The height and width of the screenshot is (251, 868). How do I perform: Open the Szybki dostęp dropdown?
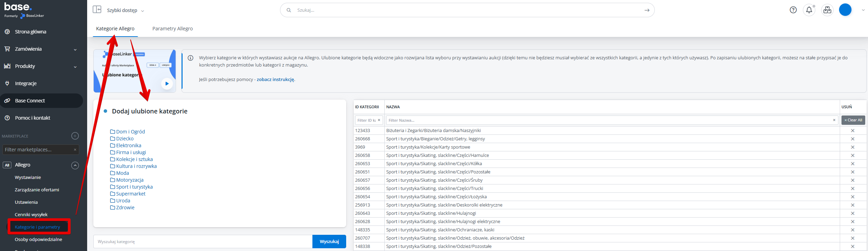[125, 10]
